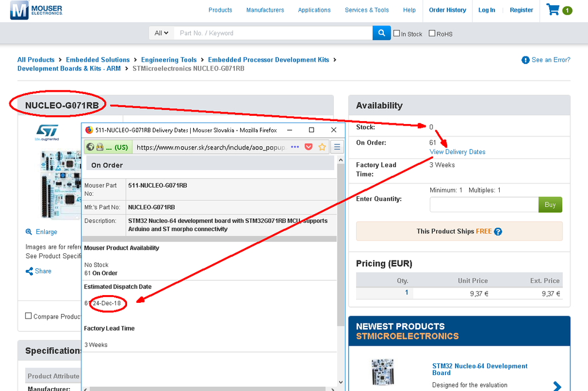Click scroll down arrow in popup scrollbar

coord(341,382)
